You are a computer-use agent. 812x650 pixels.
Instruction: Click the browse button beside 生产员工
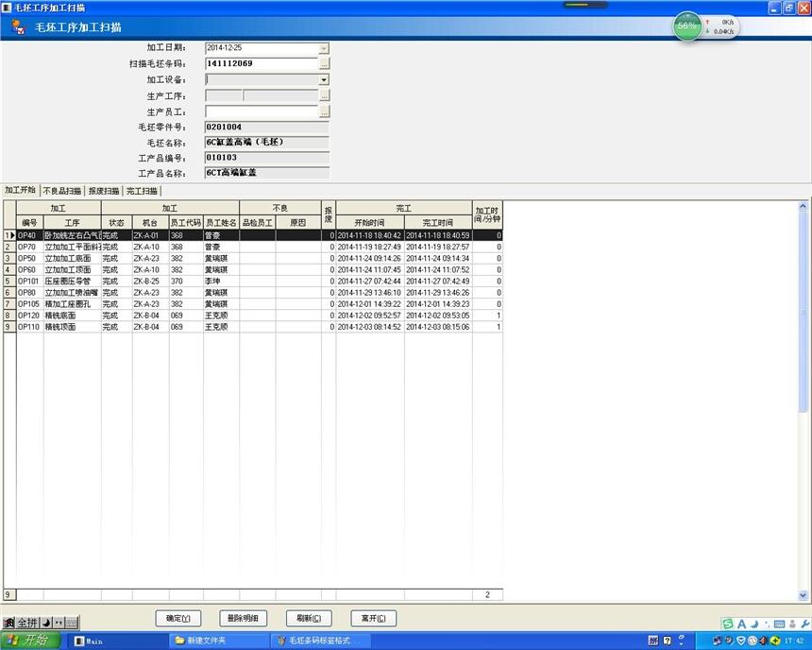tap(324, 111)
